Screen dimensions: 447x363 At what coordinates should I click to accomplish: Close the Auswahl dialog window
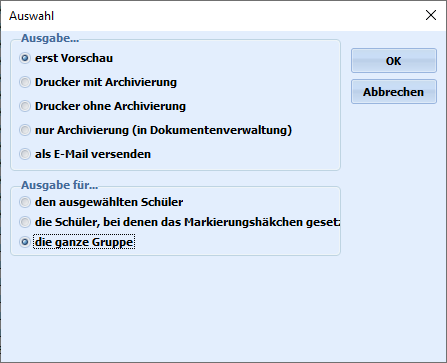[x=431, y=15]
